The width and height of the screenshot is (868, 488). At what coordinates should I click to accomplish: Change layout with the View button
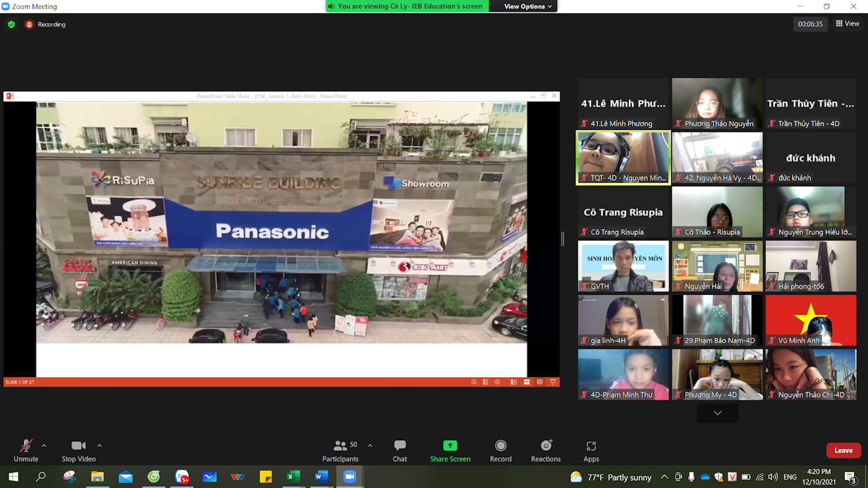coord(847,24)
